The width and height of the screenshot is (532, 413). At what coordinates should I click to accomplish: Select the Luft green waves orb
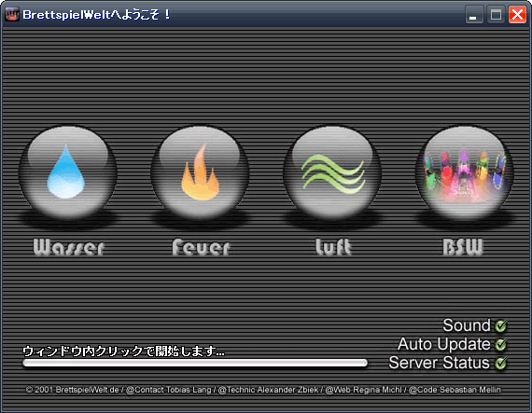tap(332, 172)
